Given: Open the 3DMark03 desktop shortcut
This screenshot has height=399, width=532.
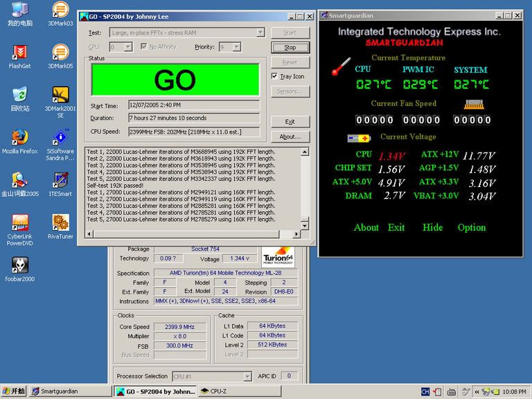Looking at the screenshot, I should point(60,14).
